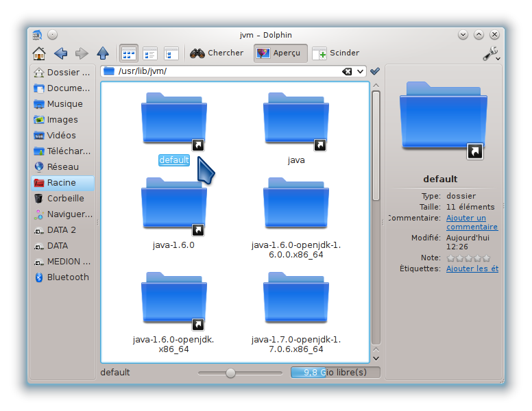
Task: Open Naviguer place entry
Action: 63,214
